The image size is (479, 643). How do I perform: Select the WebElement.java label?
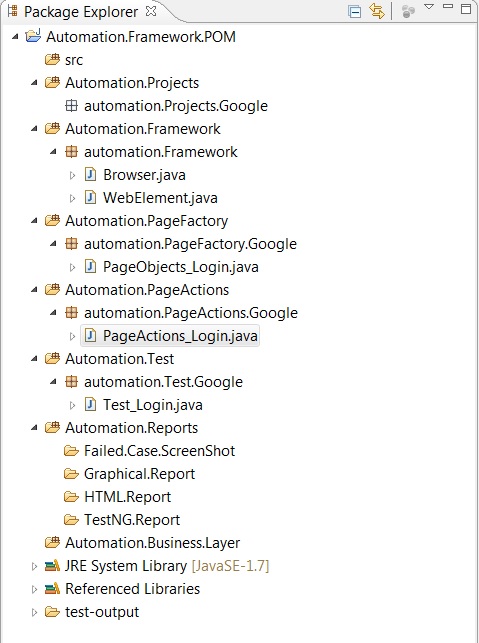point(160,198)
